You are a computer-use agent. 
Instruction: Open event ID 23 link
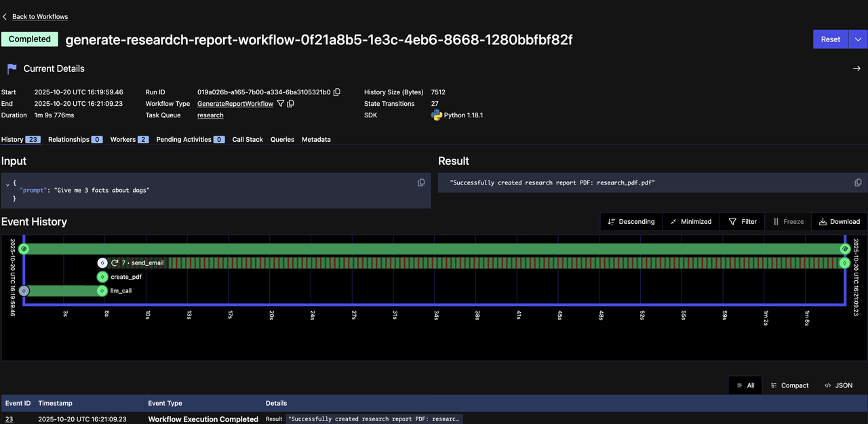pos(9,419)
